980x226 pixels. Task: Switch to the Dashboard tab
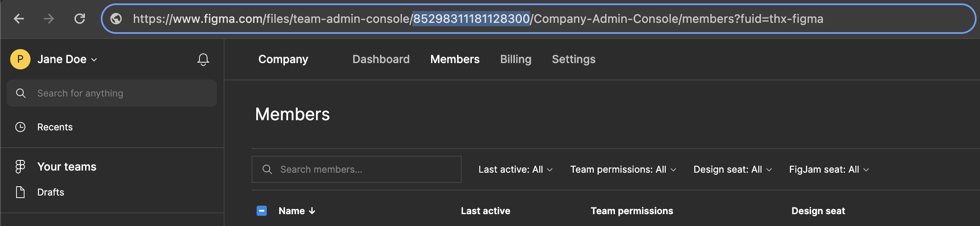click(x=381, y=59)
